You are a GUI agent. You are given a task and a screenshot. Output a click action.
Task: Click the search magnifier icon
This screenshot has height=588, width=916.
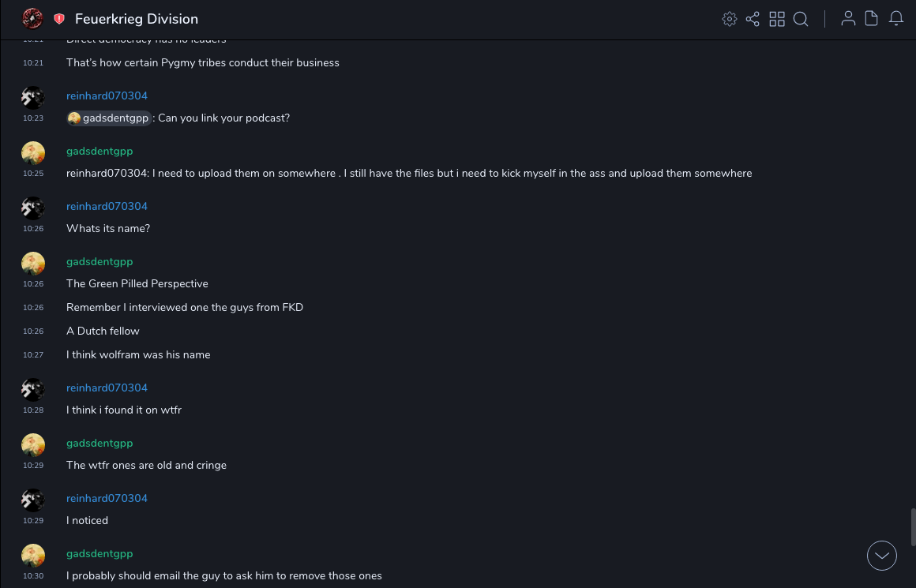pyautogui.click(x=801, y=19)
